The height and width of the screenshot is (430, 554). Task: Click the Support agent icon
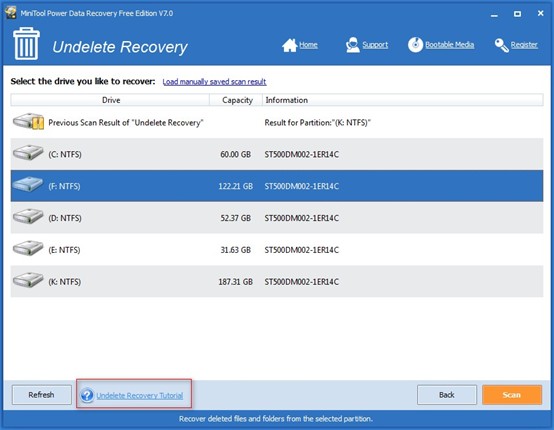(353, 45)
